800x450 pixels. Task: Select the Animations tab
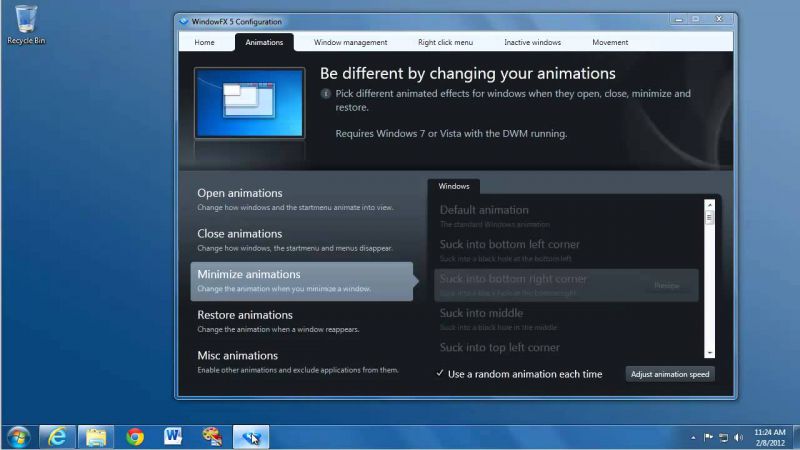tap(264, 42)
